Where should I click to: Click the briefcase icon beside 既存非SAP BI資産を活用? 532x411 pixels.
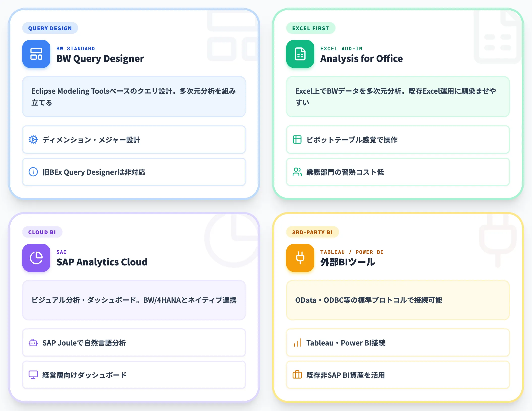click(x=297, y=375)
